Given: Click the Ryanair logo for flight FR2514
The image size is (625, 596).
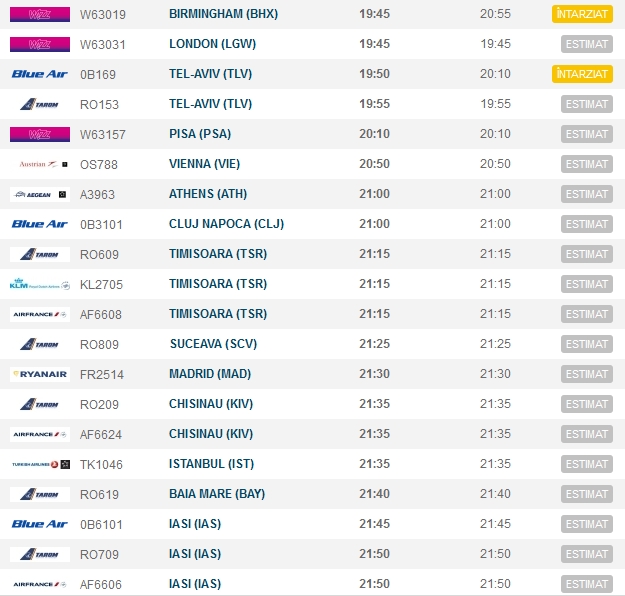Looking at the screenshot, I should click(40, 374).
